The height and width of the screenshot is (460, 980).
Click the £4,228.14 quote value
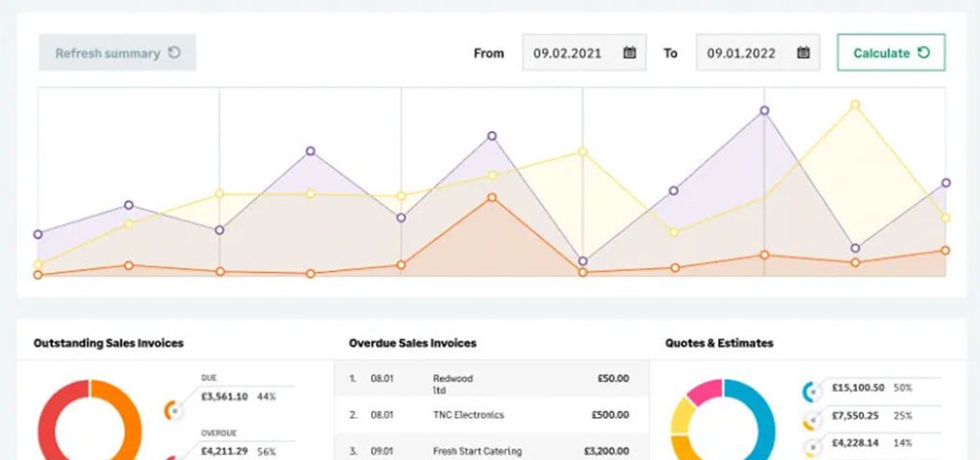856,443
